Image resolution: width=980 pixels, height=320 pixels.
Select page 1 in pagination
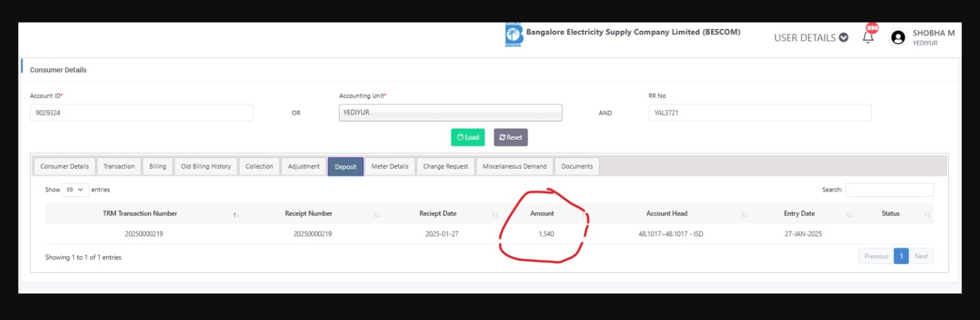click(901, 256)
